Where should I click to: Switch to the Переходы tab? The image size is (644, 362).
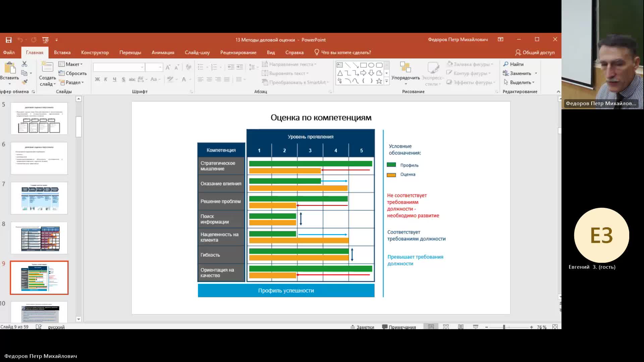click(130, 53)
